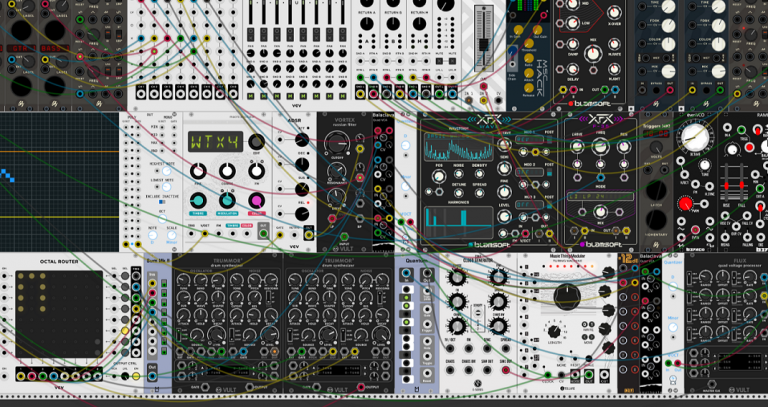Adjust the LEVEL knob on first Trummor oscillator
Image resolution: width=768 pixels, height=407 pixels.
pos(216,334)
